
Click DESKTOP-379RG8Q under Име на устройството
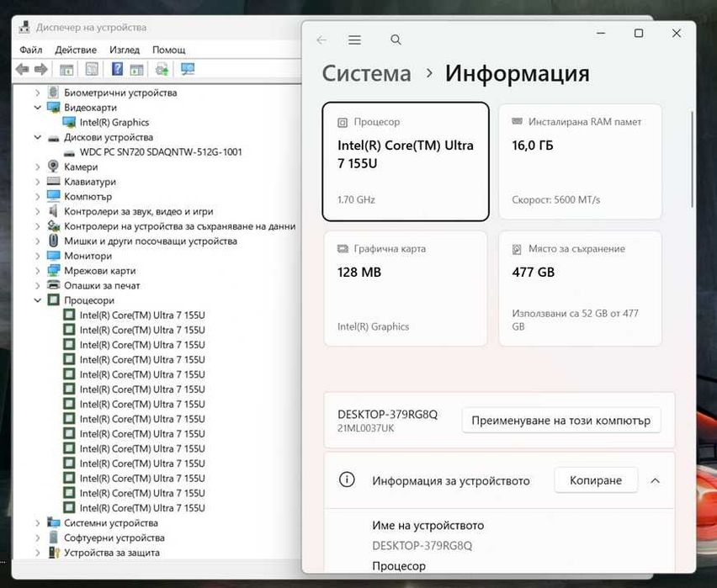click(x=422, y=545)
